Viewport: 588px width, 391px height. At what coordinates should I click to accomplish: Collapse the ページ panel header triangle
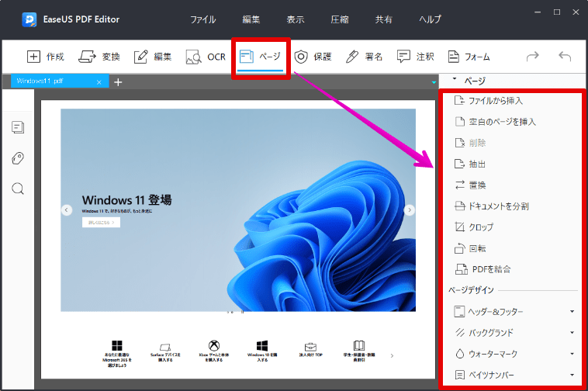coord(455,79)
